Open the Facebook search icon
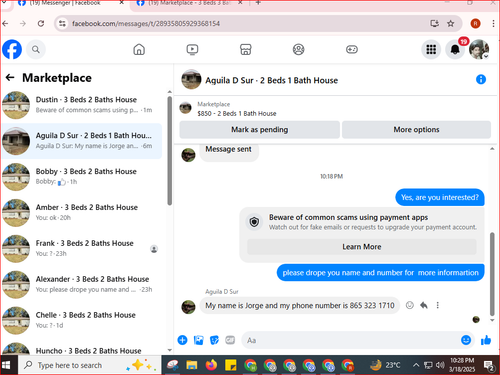This screenshot has height=375, width=500. point(36,50)
